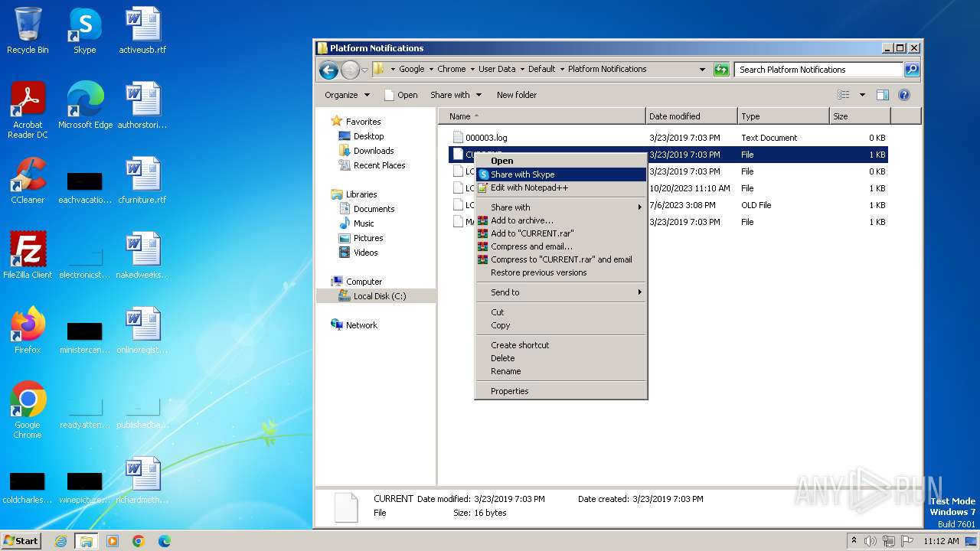Click the New folder toolbar button
Viewport: 980px width, 551px height.
[x=517, y=95]
